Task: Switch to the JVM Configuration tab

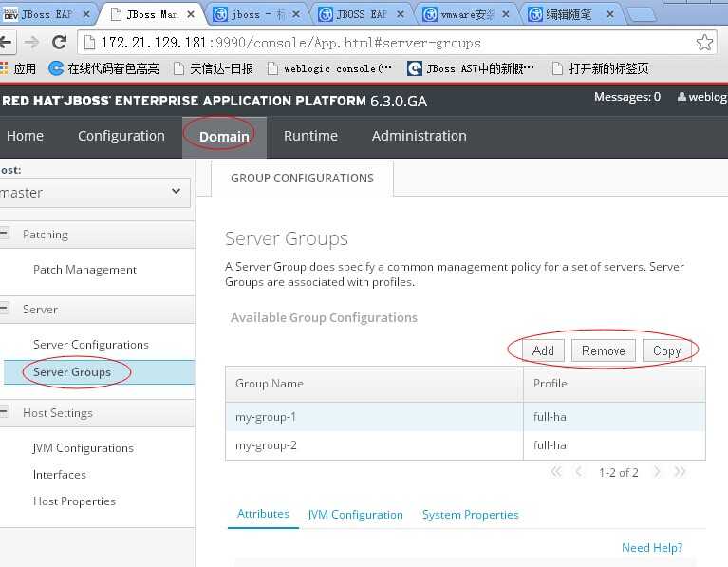Action: pyautogui.click(x=356, y=515)
